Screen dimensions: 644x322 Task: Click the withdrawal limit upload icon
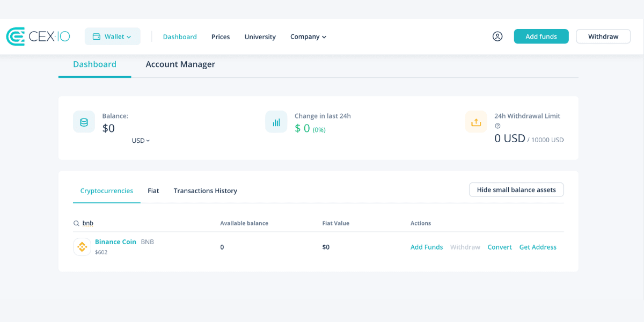(x=476, y=122)
